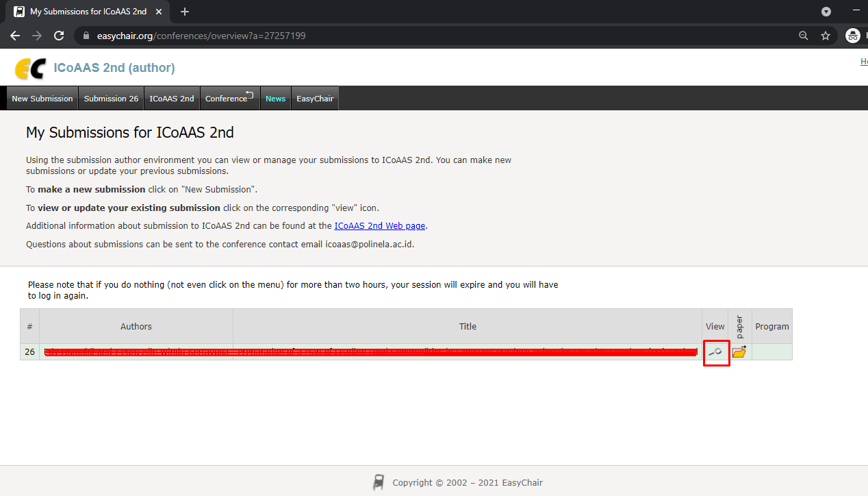Select the My Submissions for ICoAAS browser tab
The image size is (868, 496).
tap(88, 12)
